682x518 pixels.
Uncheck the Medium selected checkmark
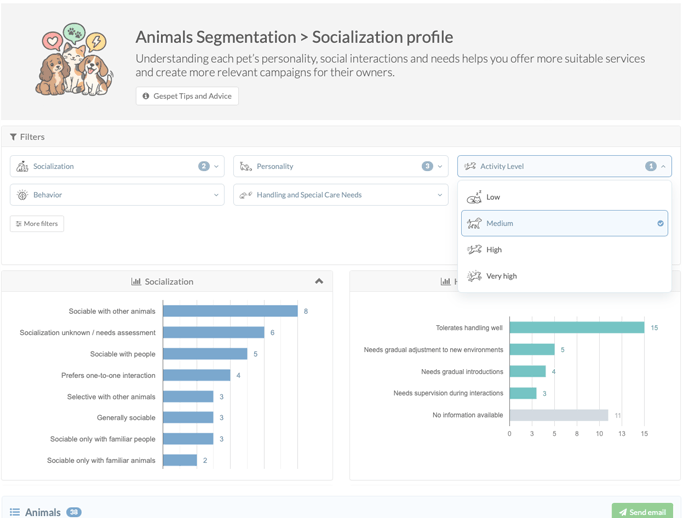(660, 223)
